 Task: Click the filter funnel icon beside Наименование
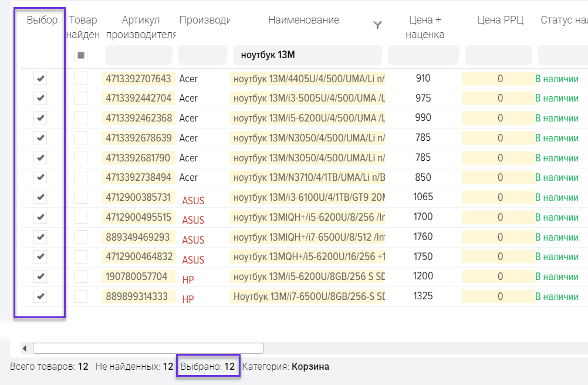point(378,25)
